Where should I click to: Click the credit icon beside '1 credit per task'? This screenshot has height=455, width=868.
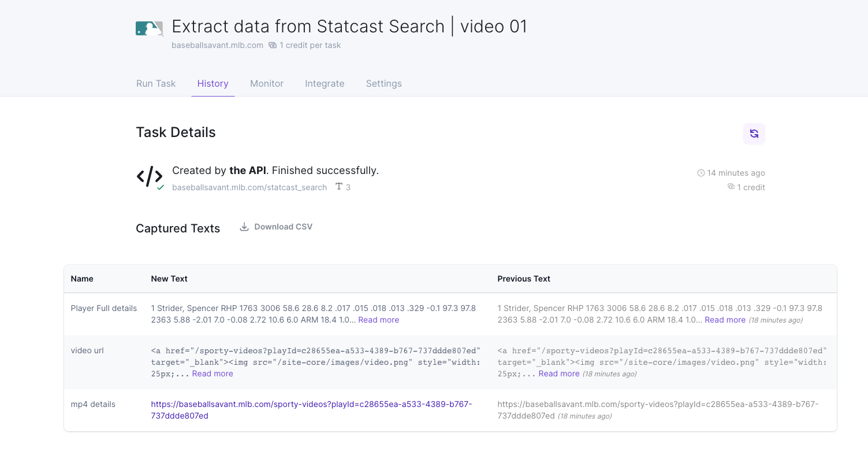click(273, 45)
